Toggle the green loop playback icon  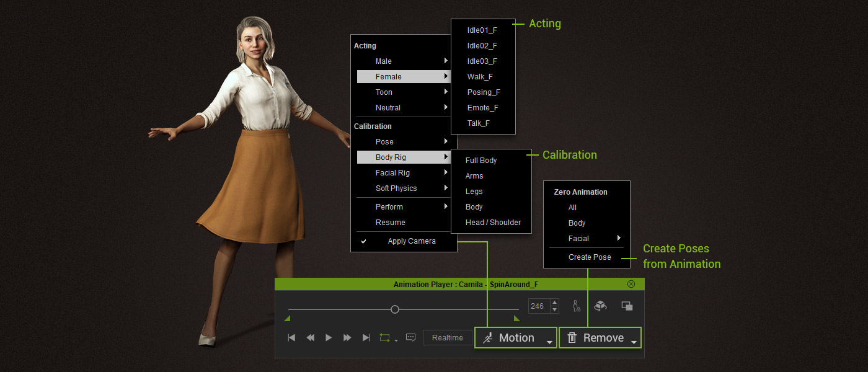384,338
